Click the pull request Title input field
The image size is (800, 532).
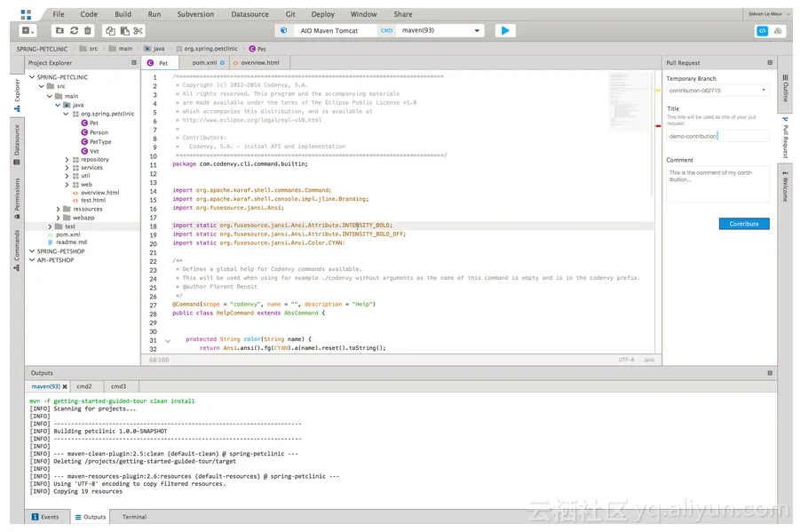tap(717, 136)
